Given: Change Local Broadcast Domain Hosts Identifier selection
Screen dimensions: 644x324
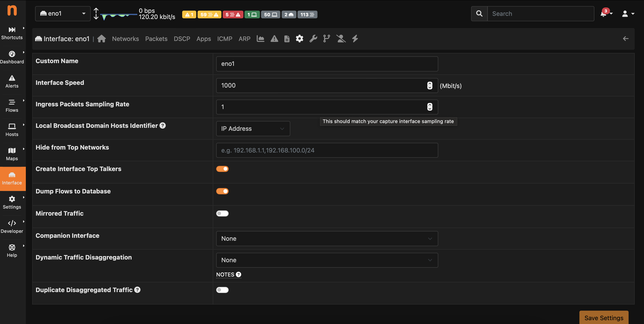Looking at the screenshot, I should pos(253,129).
